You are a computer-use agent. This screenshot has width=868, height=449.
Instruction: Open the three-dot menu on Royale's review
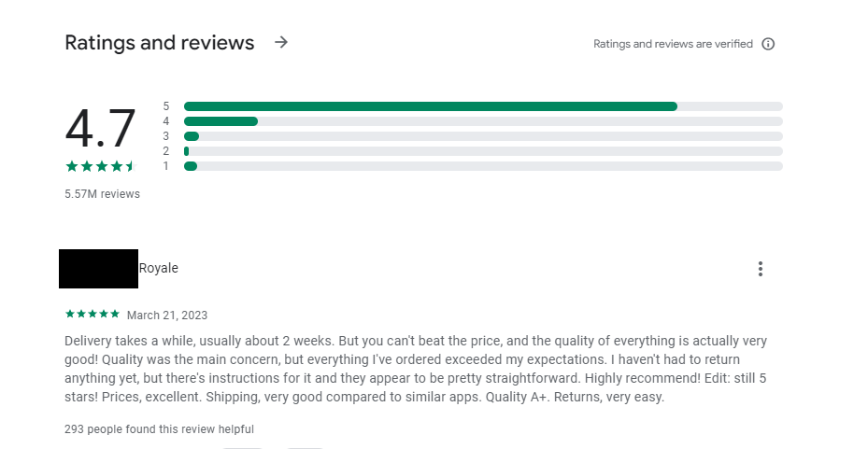click(x=760, y=269)
